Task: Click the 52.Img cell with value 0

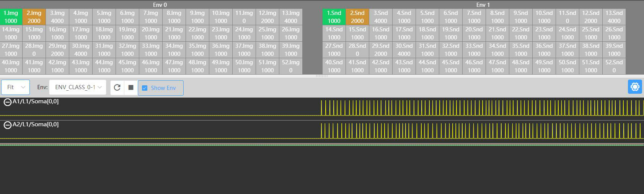Action: click(290, 66)
